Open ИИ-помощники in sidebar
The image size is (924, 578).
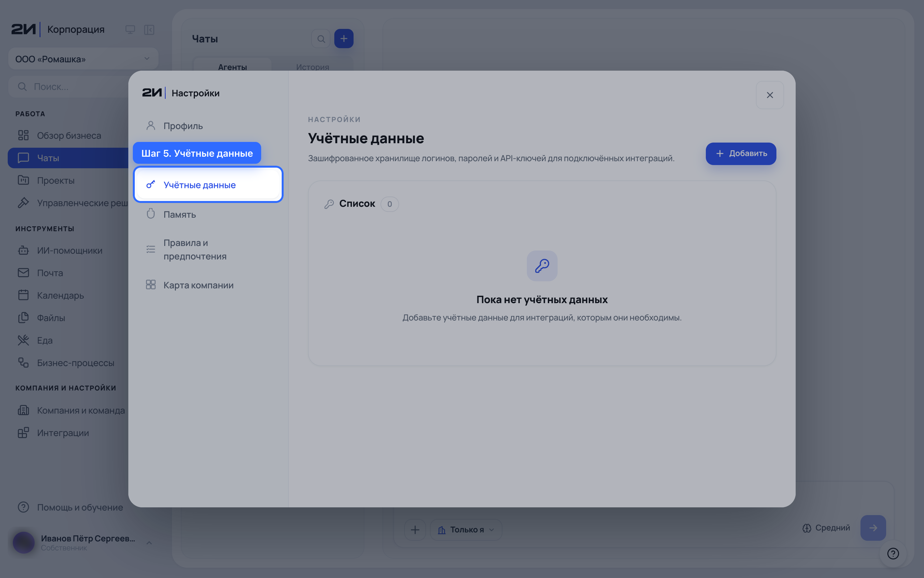click(x=69, y=250)
